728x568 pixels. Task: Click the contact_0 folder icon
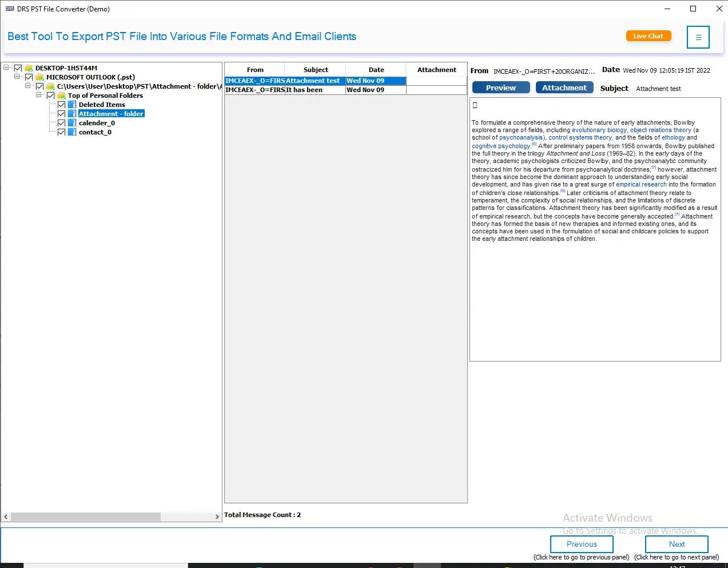click(x=72, y=132)
